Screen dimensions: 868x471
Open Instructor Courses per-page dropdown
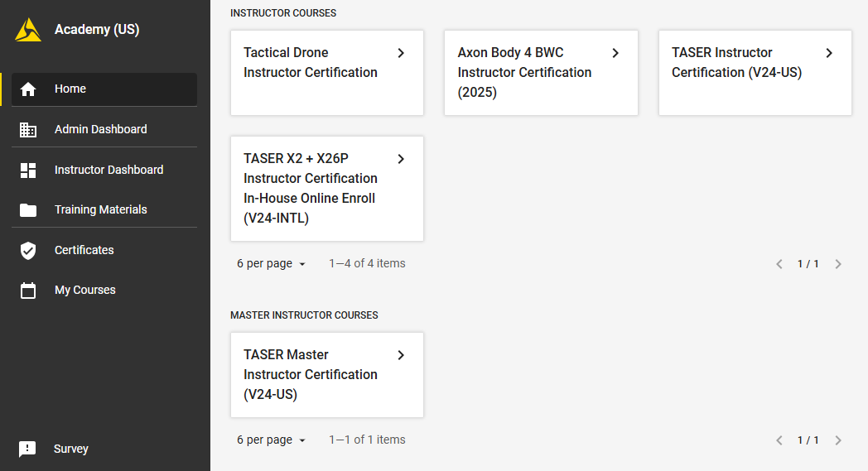(272, 264)
